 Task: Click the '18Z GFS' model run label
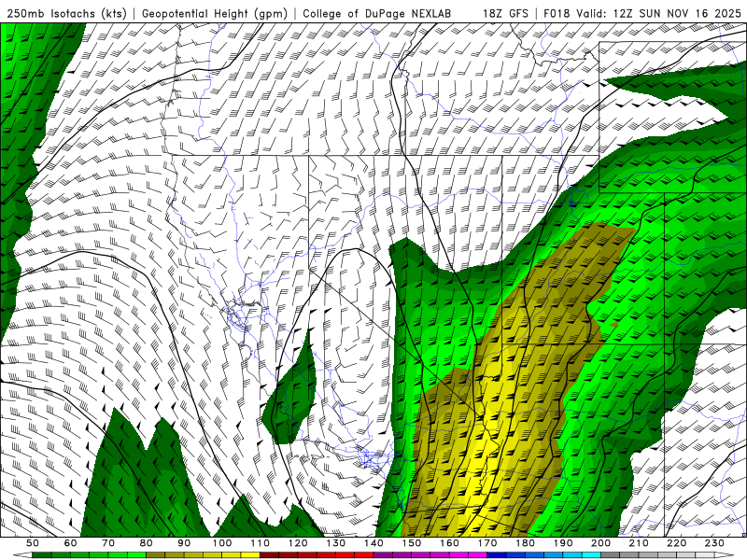505,13
